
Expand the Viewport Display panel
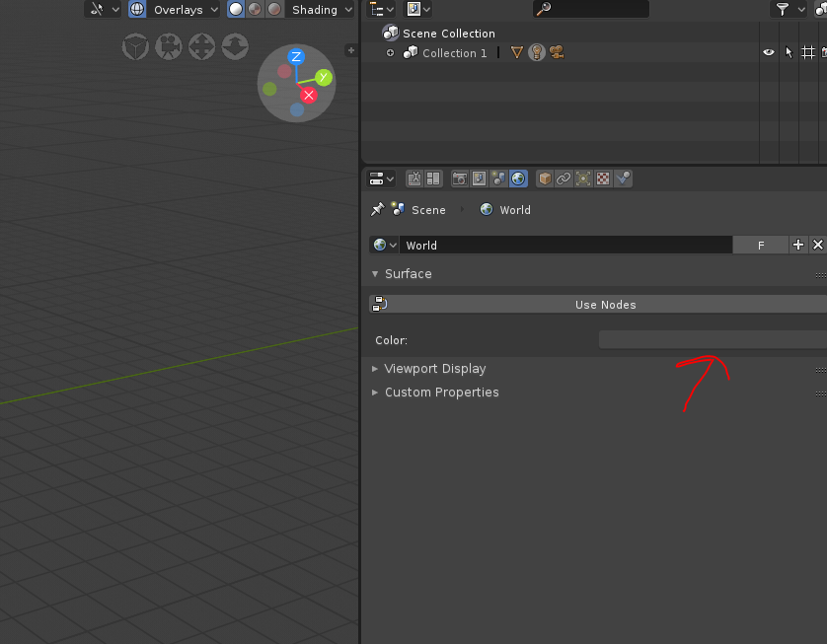tap(375, 369)
